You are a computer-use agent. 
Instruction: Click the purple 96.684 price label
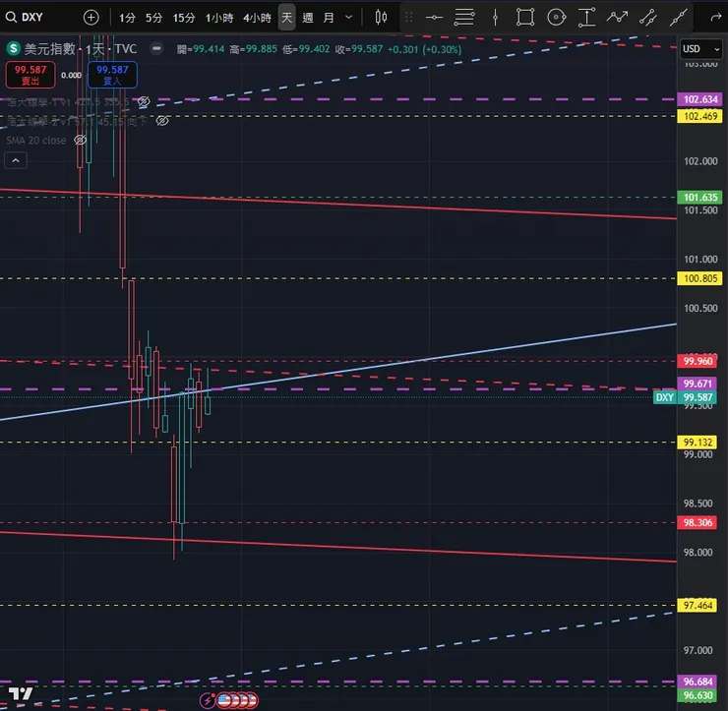698,681
